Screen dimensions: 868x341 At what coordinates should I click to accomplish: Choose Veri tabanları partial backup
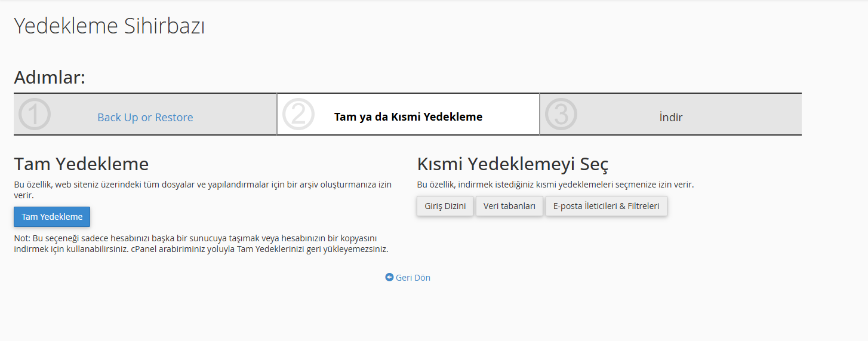[x=509, y=206]
